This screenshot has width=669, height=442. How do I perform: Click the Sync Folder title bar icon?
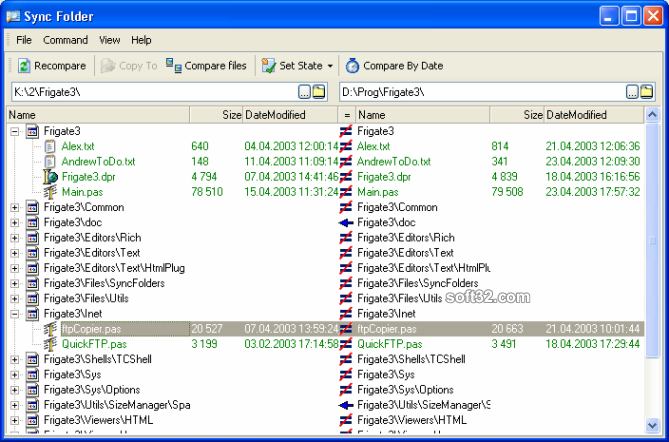[x=13, y=16]
